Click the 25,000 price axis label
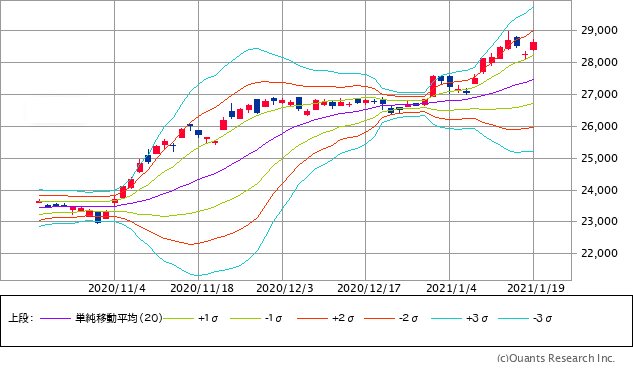The height and width of the screenshot is (371, 633). [599, 158]
